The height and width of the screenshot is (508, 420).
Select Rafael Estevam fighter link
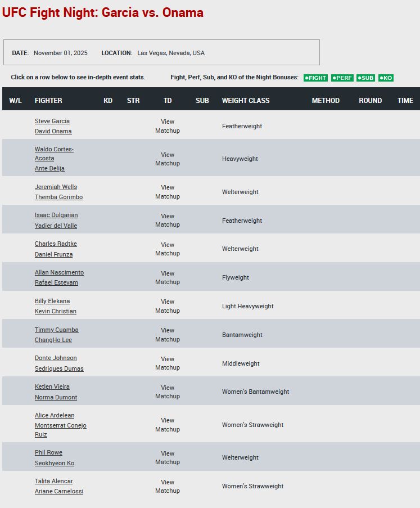coord(56,282)
